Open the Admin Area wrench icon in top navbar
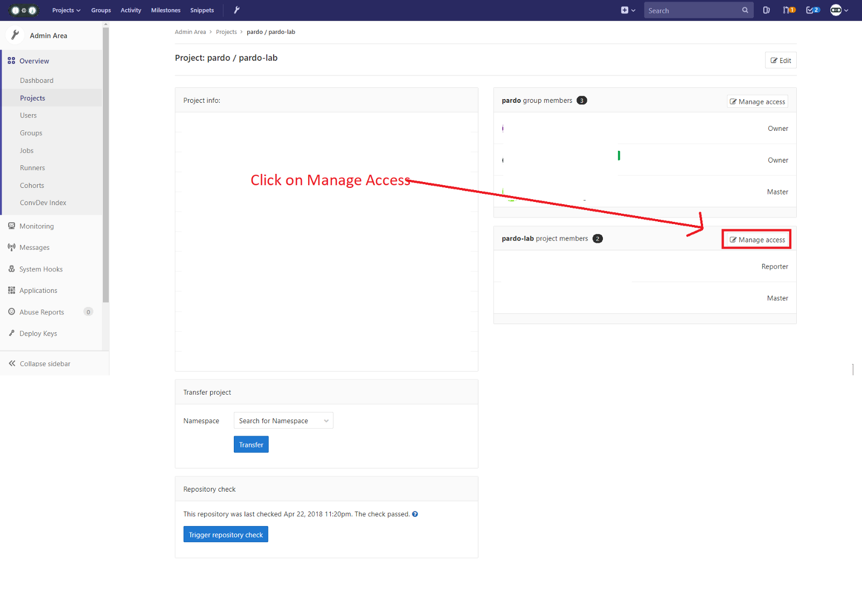862x616 pixels. [x=237, y=10]
